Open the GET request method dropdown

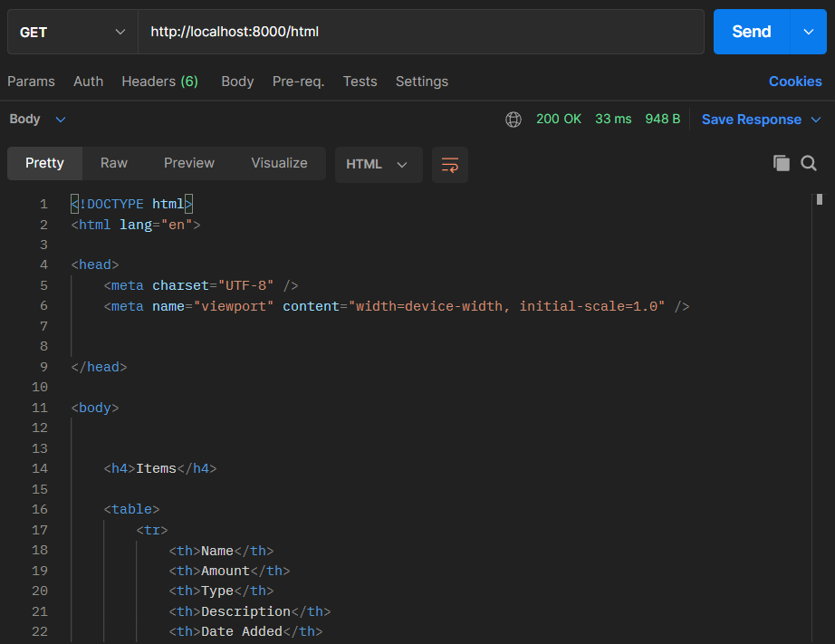(x=72, y=32)
